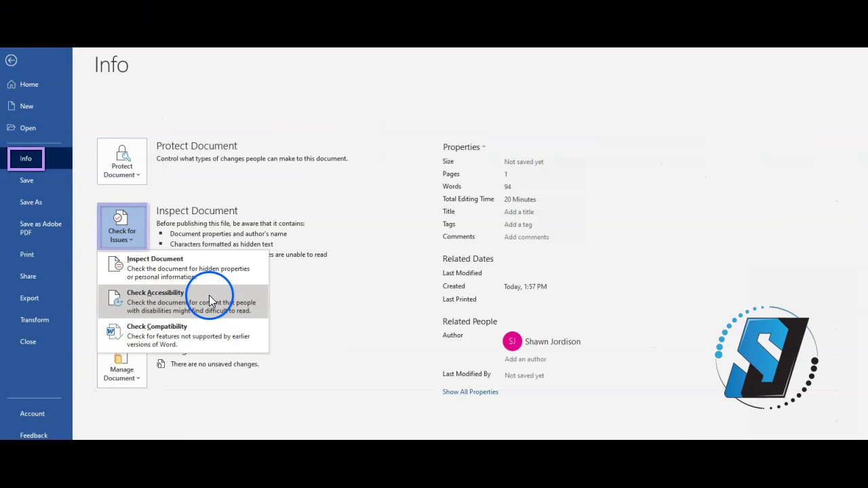Click the 'Today, 1:57 PM' created date
The height and width of the screenshot is (488, 868).
(526, 287)
